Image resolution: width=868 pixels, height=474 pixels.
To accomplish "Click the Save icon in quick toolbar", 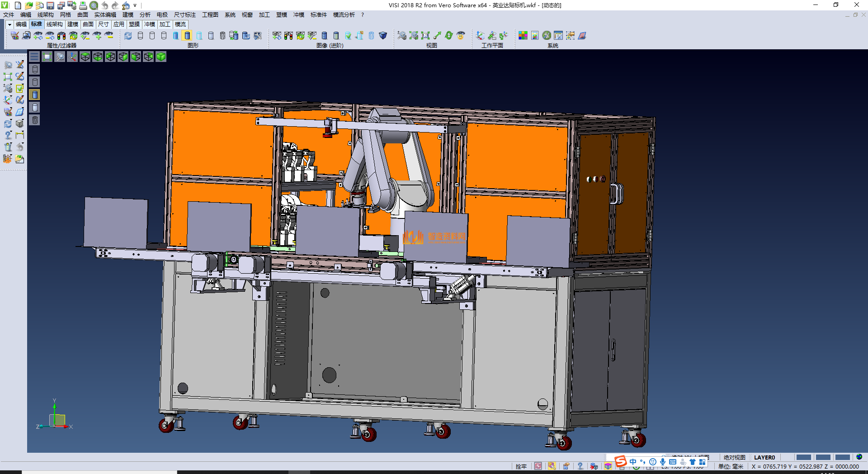I will pos(50,5).
